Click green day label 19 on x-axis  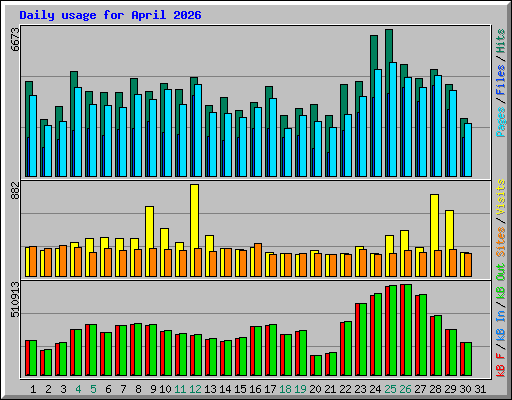[300, 389]
